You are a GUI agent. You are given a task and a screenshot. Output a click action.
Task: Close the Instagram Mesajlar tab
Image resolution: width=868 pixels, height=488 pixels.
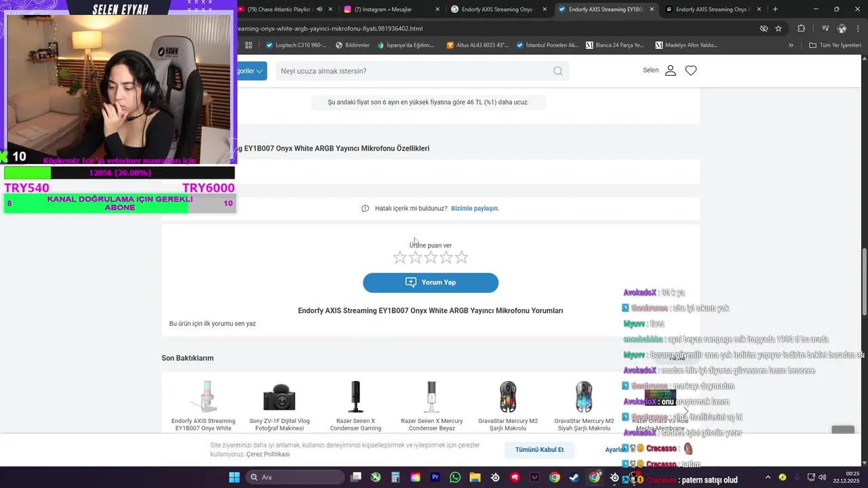[x=437, y=9]
